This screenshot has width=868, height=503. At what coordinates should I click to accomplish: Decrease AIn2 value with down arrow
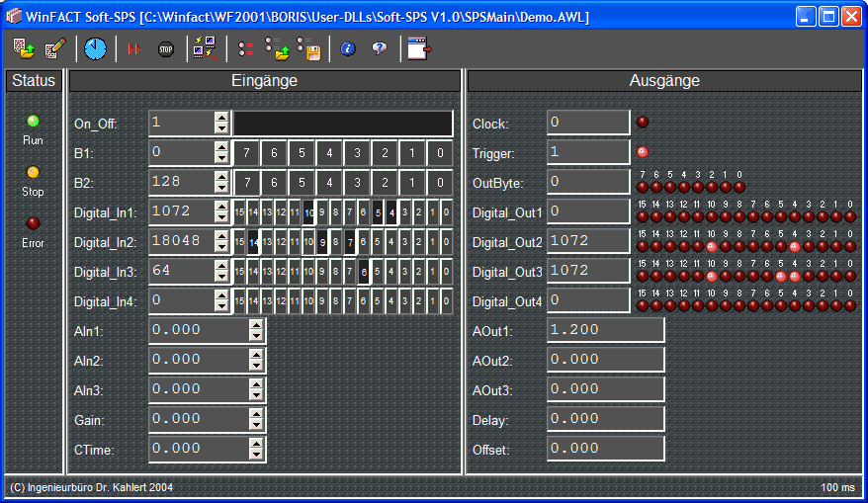256,366
